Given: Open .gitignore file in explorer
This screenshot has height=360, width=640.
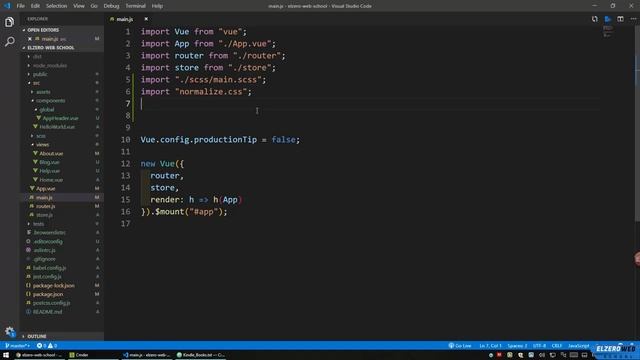Looking at the screenshot, I should [x=44, y=259].
